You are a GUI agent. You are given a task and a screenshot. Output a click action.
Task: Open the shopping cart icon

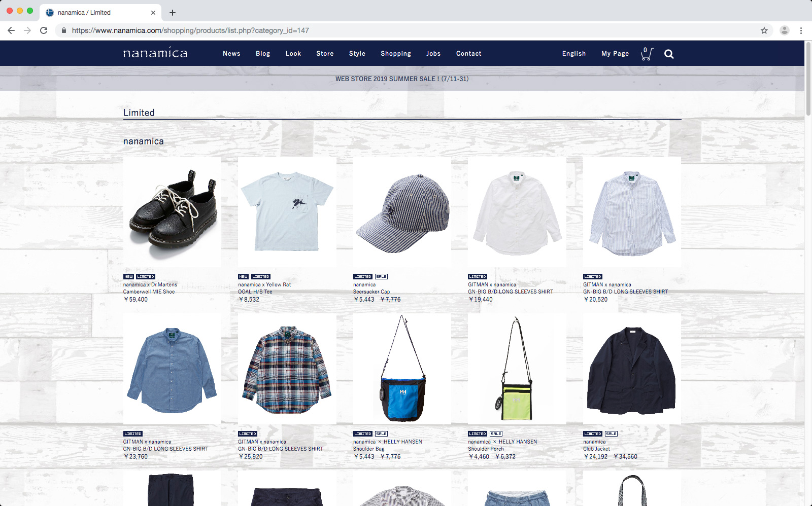[647, 54]
